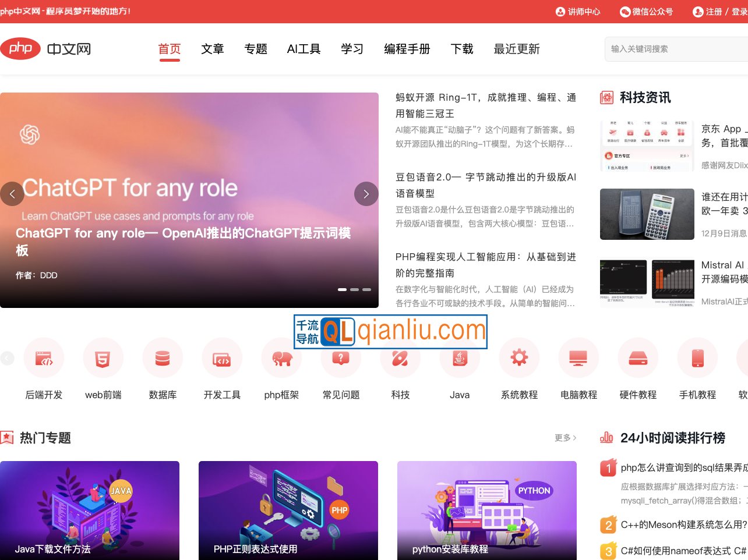Image resolution: width=748 pixels, height=560 pixels.
Task: Click the 电脑教程 monitor icon
Action: [x=578, y=357]
